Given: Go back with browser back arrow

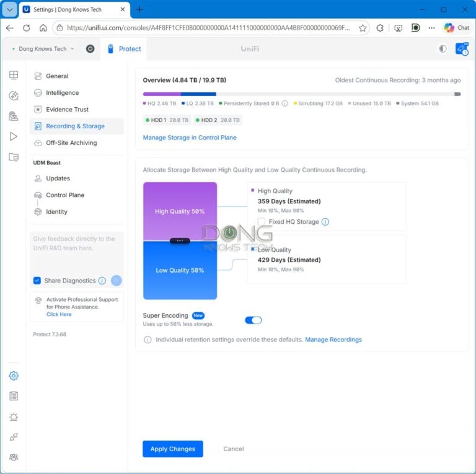Looking at the screenshot, I should coord(10,28).
